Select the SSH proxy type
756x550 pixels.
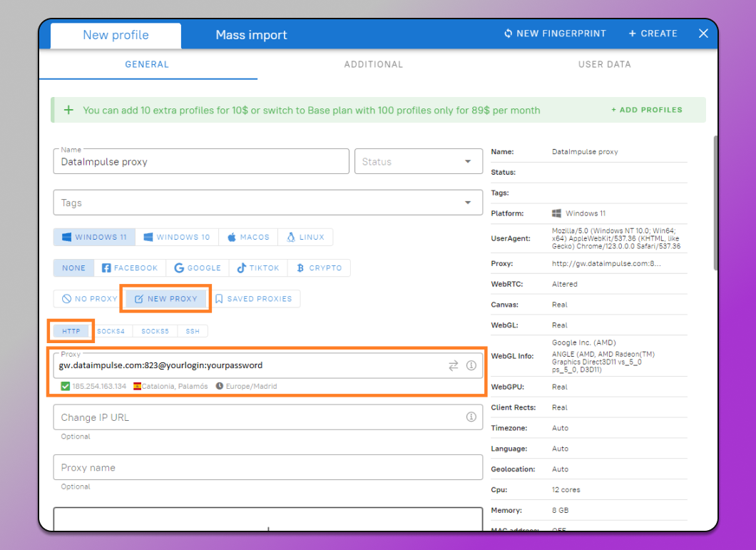[193, 331]
